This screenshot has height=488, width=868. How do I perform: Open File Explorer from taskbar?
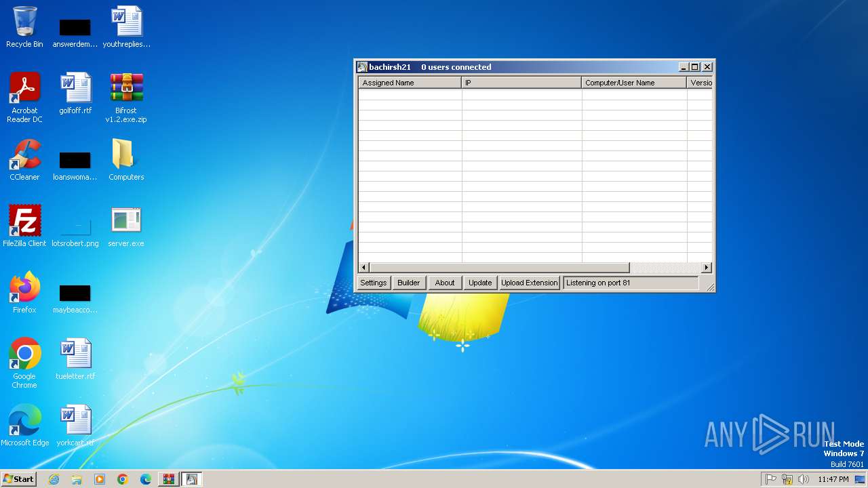[x=77, y=479]
